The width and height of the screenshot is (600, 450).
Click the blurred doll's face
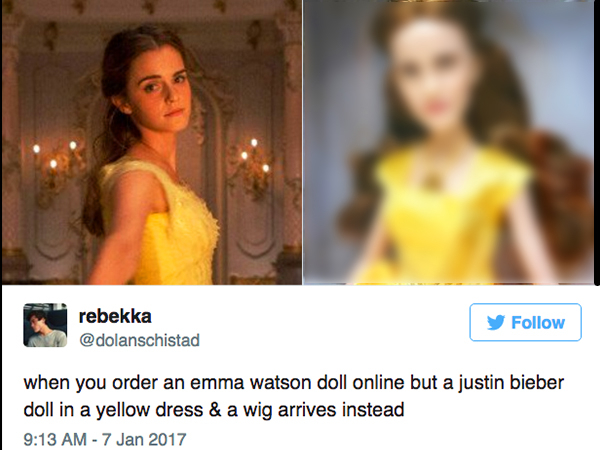tap(429, 80)
